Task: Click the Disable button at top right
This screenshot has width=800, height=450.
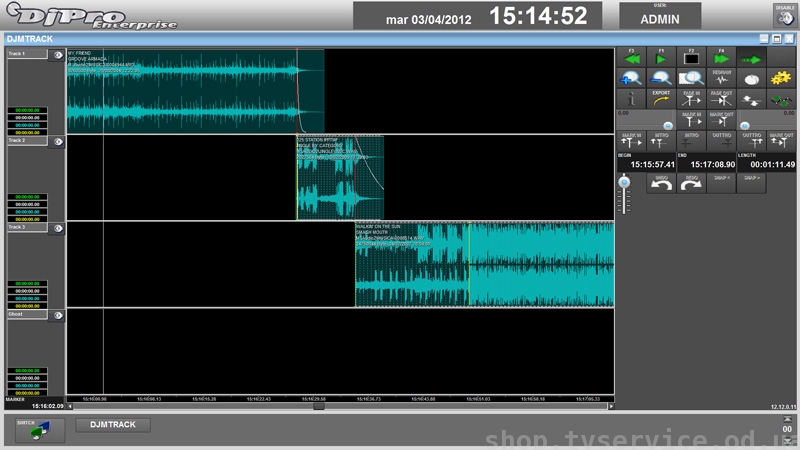Action: coord(783,14)
